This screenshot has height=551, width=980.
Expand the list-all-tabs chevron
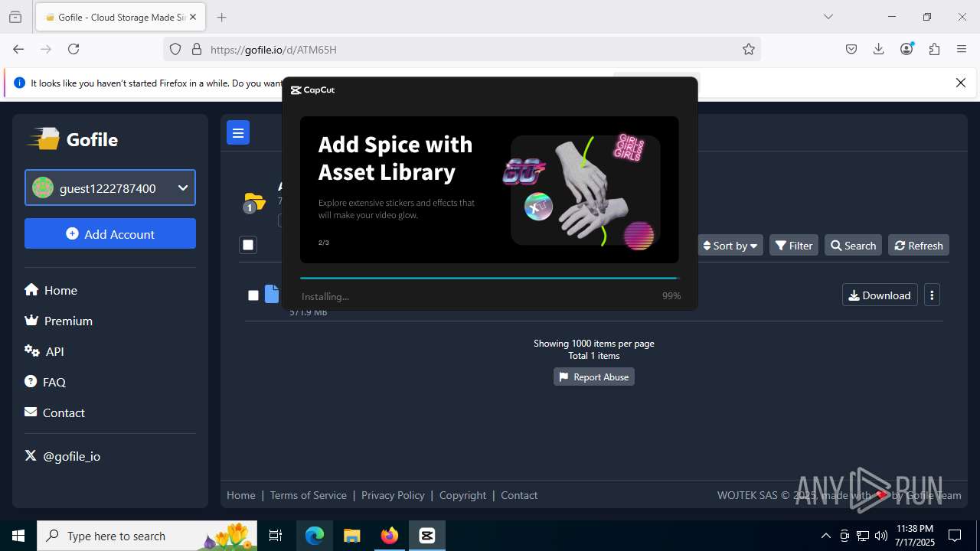coord(828,17)
